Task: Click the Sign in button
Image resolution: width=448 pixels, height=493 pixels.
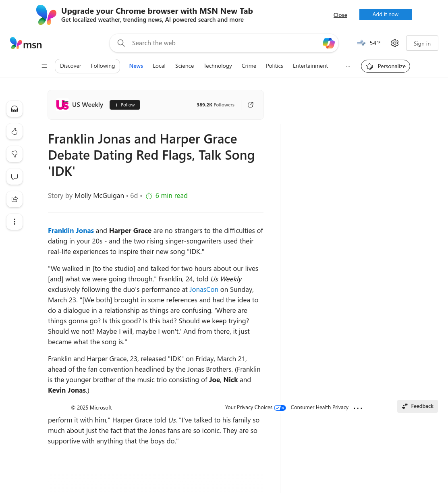Action: pos(422,44)
